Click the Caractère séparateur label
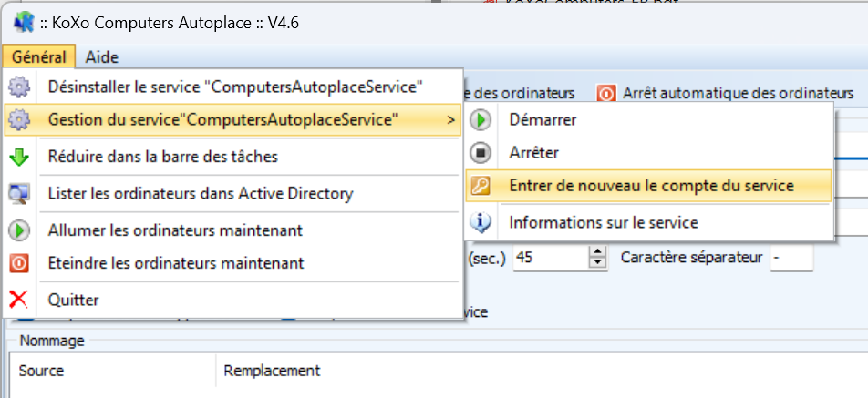Image resolution: width=868 pixels, height=398 pixels. coord(691,258)
